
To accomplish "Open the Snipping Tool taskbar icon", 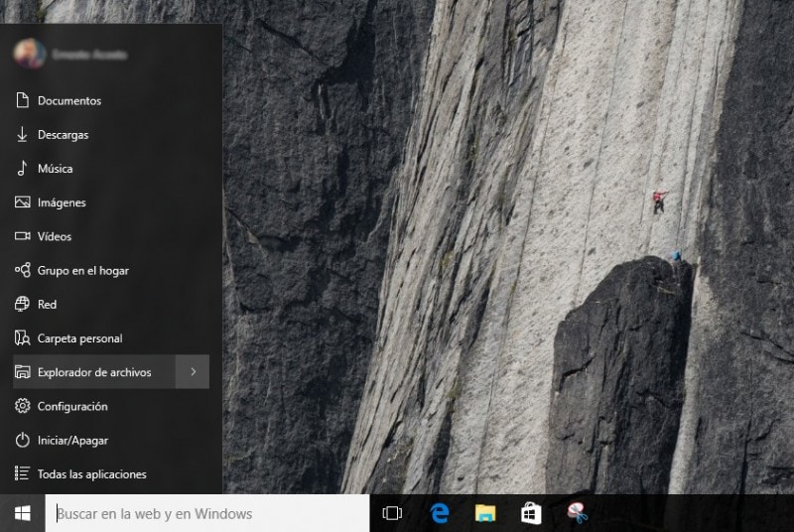I will [578, 512].
